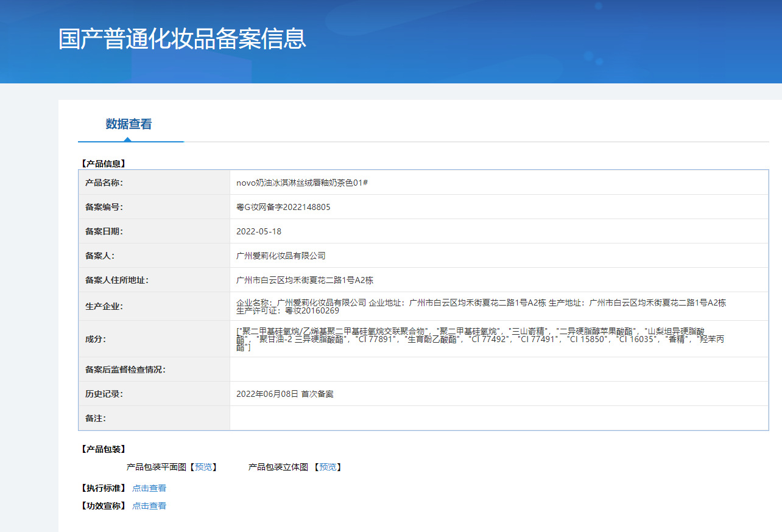Click the 预览 link for 产品包装立体图
This screenshot has width=782, height=532.
click(x=328, y=467)
